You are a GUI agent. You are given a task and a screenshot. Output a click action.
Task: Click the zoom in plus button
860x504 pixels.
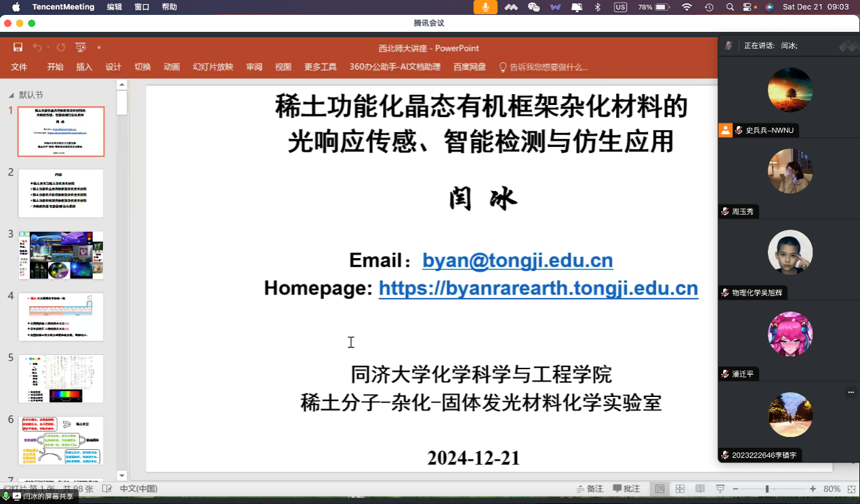click(x=813, y=488)
